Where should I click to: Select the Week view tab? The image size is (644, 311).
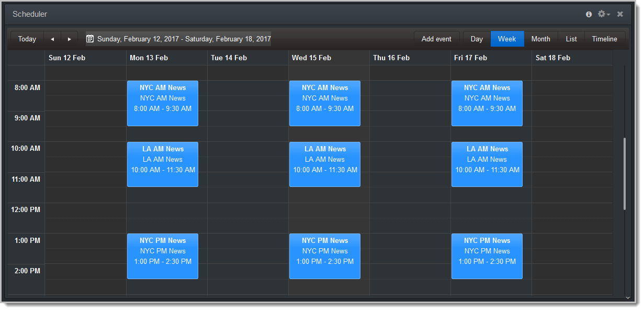click(507, 39)
